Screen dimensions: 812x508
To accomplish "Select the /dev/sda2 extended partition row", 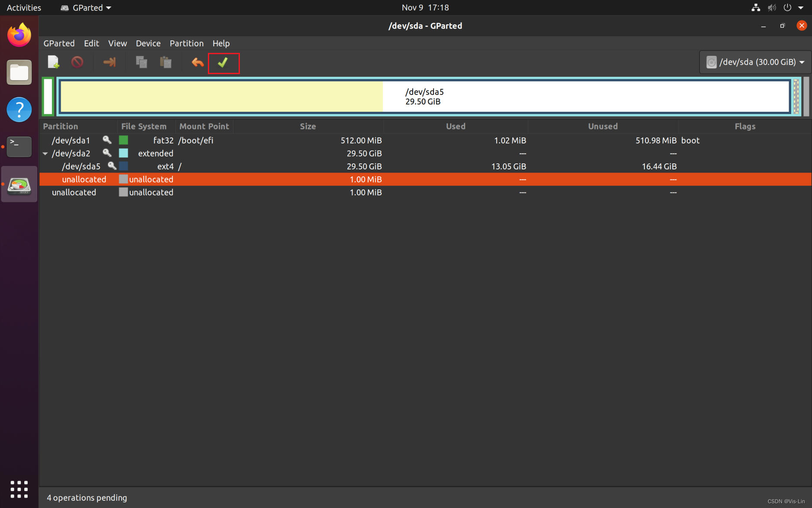I will pos(425,153).
